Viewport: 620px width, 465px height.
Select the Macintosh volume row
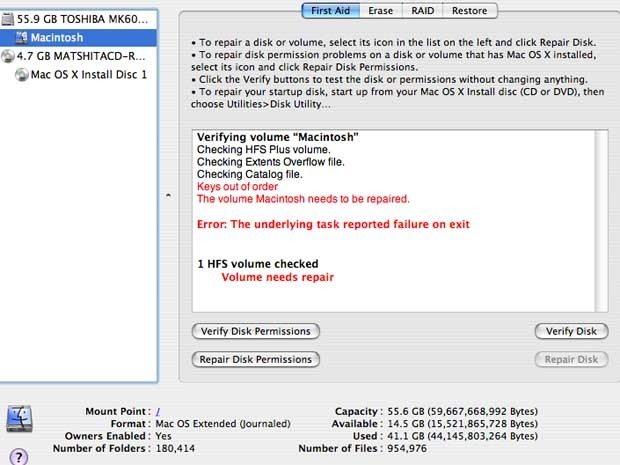coord(78,38)
